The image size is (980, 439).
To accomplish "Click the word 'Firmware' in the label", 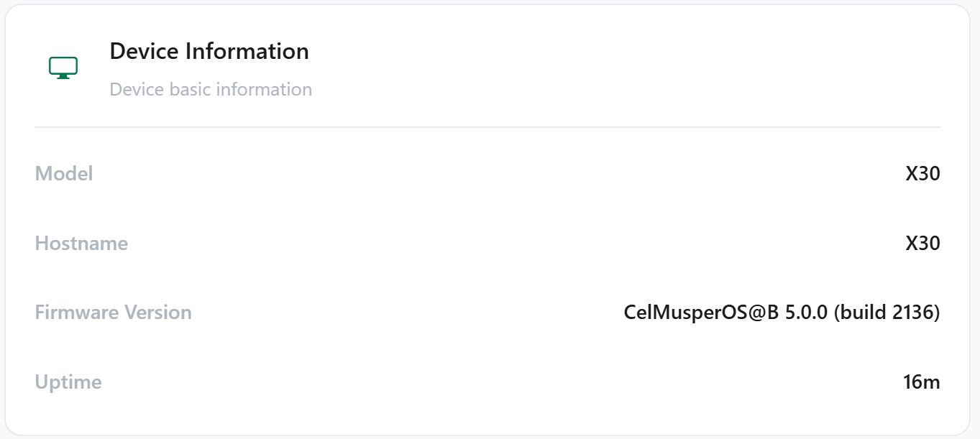I will tap(77, 313).
